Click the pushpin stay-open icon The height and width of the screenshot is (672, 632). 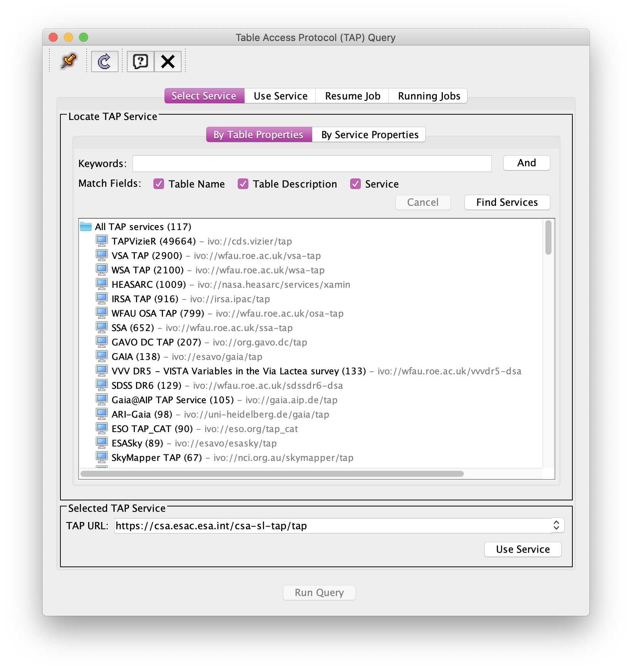coord(69,61)
